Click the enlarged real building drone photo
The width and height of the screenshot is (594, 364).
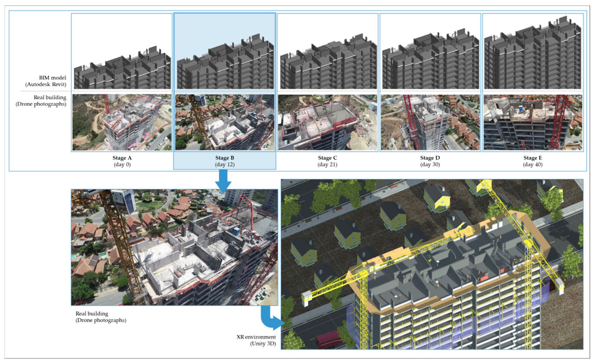174,247
